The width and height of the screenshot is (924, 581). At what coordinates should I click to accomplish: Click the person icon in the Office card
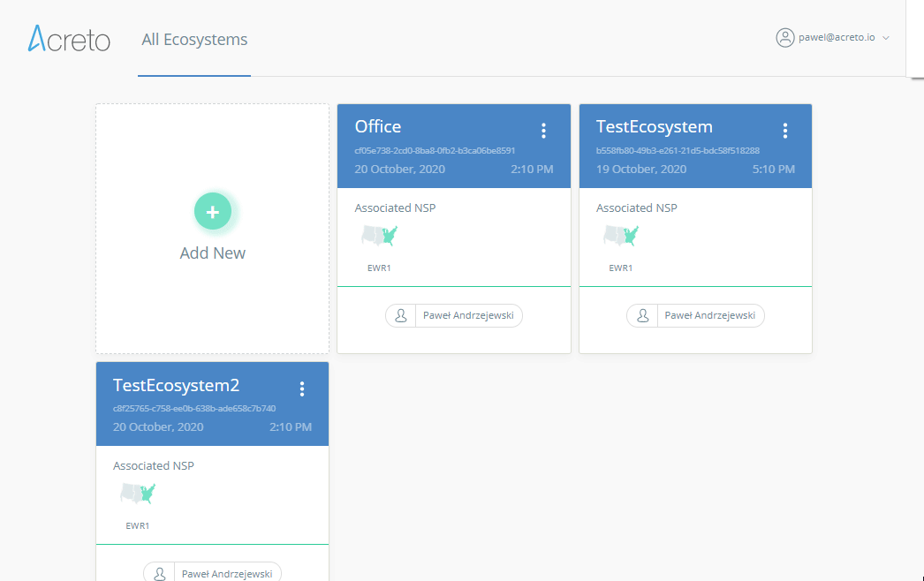401,316
